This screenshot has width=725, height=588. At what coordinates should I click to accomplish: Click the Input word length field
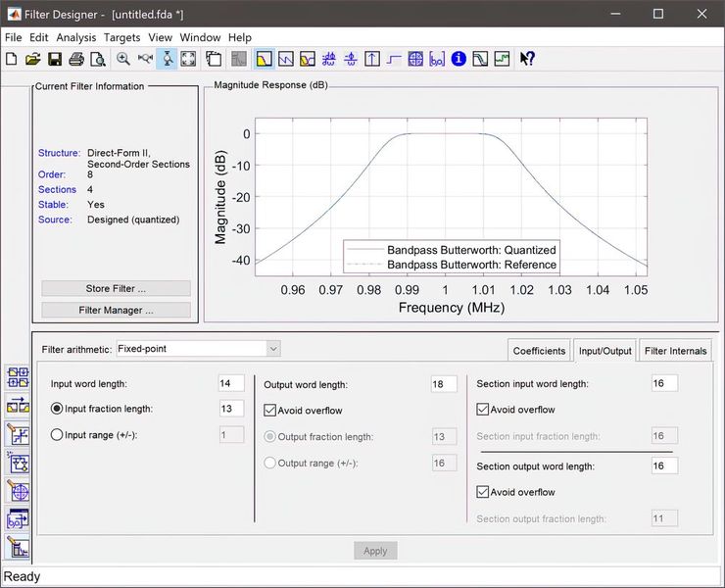(x=231, y=383)
